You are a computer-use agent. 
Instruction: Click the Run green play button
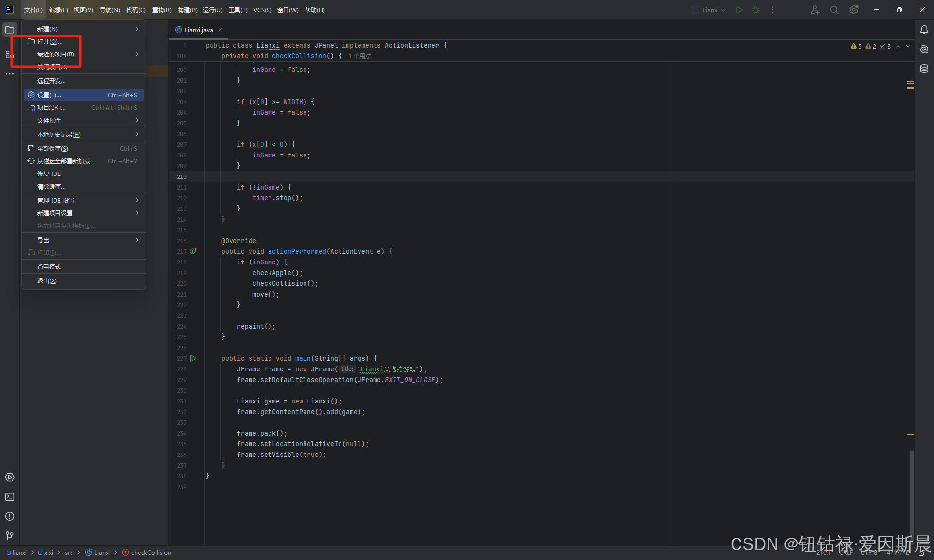[739, 10]
